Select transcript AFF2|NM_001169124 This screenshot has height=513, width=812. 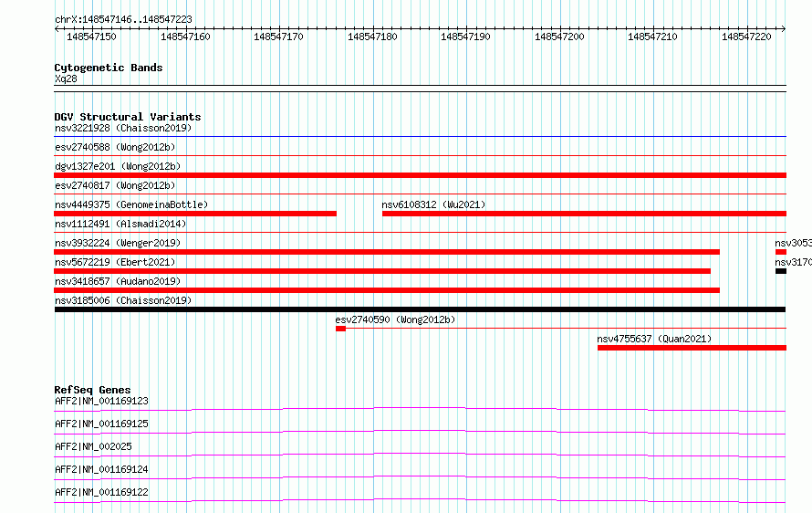(x=101, y=469)
